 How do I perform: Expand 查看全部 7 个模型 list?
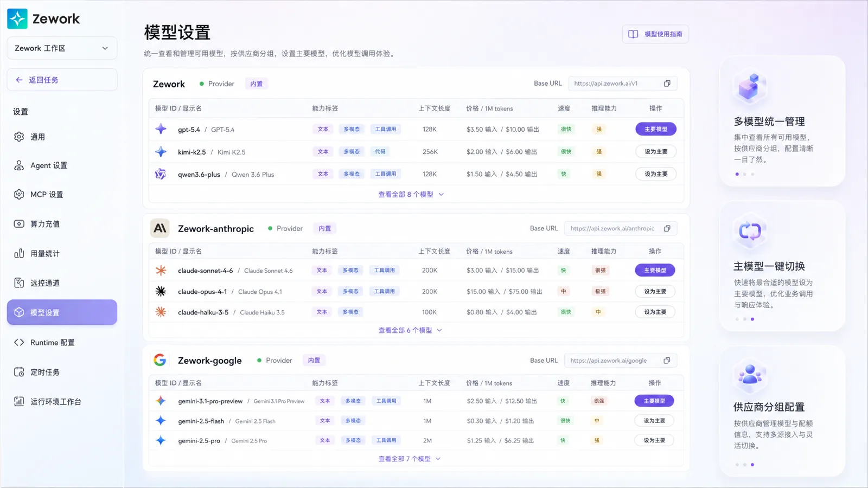click(409, 459)
